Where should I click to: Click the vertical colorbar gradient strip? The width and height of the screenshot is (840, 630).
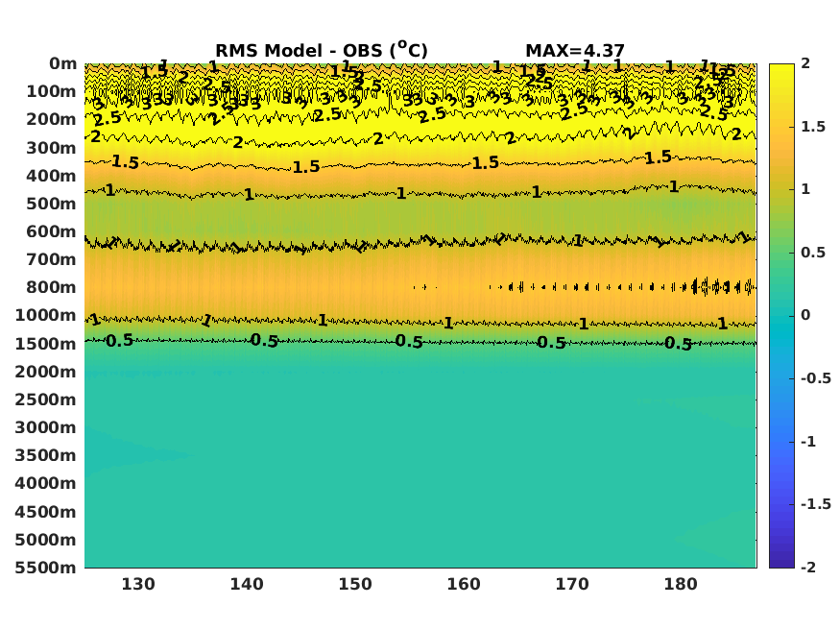pos(781,316)
